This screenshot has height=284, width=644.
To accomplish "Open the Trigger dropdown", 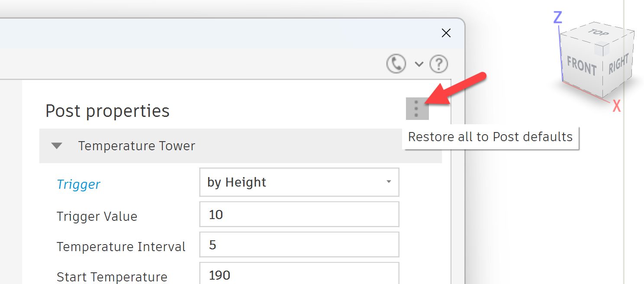I will click(x=388, y=182).
